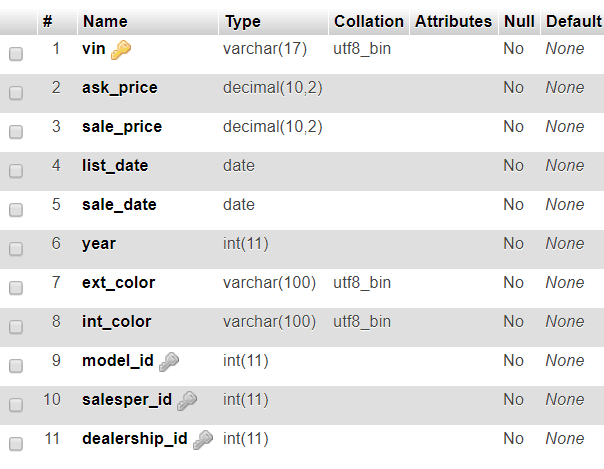Screen dimensions: 604x469
Task: Click the gray index key icon beside model_id
Action: point(169,362)
